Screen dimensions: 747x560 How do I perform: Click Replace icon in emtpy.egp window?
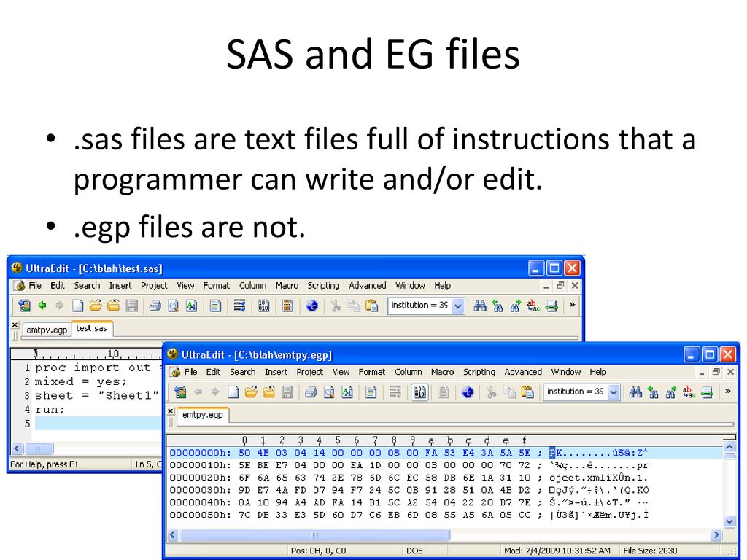pyautogui.click(x=689, y=392)
